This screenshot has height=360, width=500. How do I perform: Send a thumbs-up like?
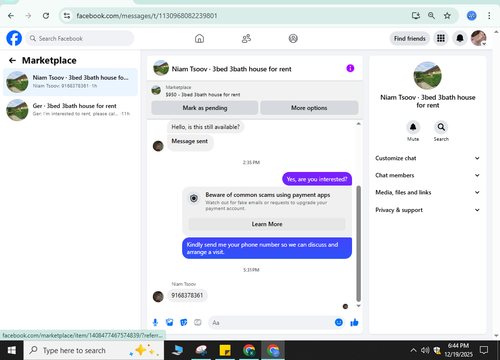tap(354, 322)
